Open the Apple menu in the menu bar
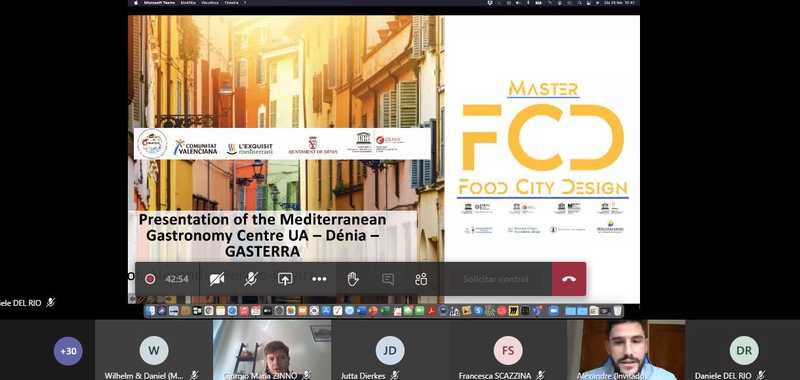 coord(136,3)
